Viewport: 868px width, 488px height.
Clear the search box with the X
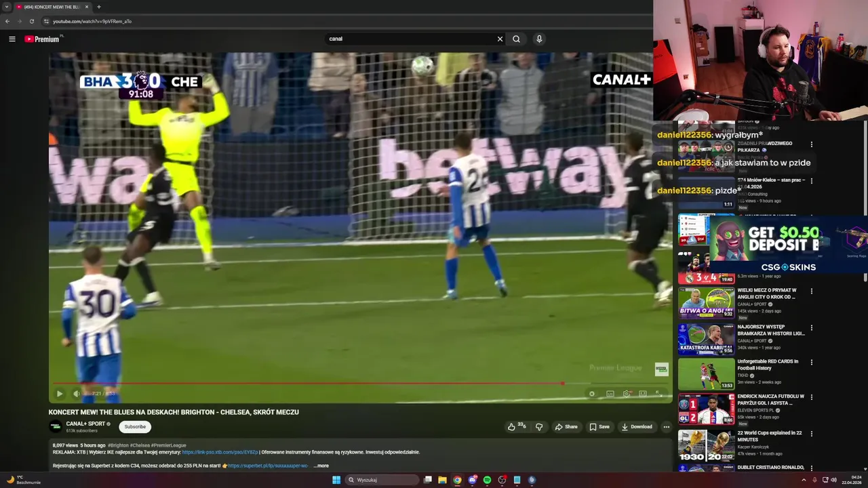(500, 39)
